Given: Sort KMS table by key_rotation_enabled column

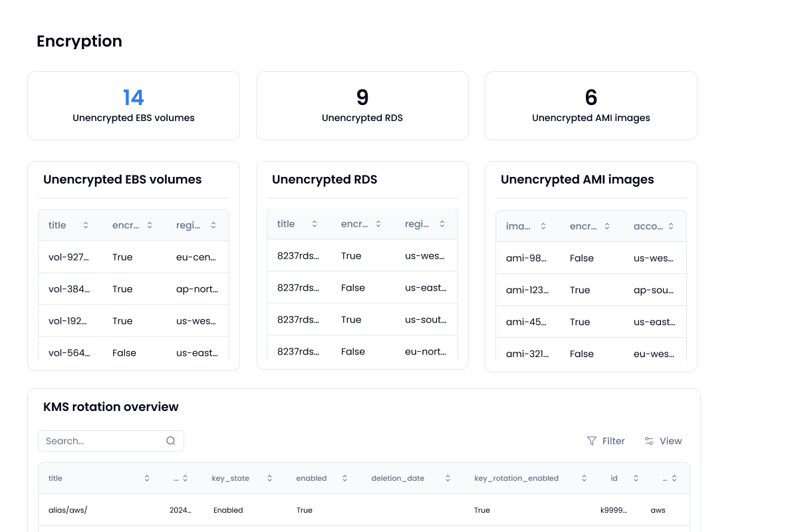Looking at the screenshot, I should click(584, 478).
